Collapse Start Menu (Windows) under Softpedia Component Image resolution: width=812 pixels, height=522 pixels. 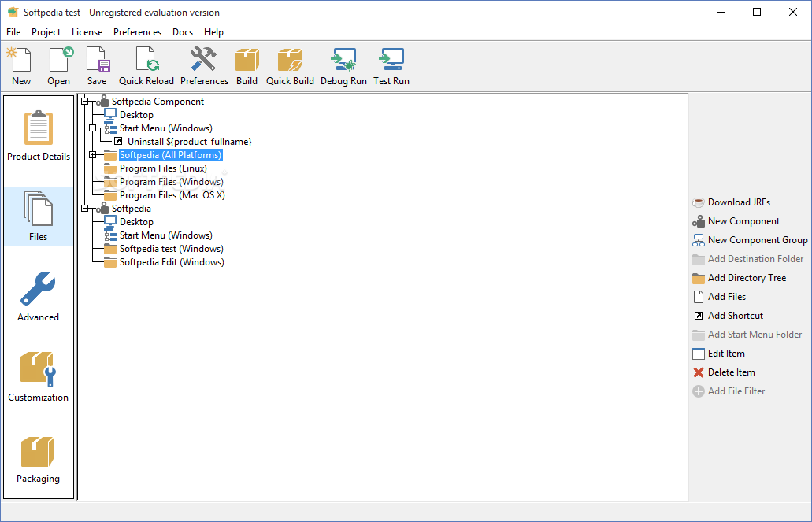[93, 128]
